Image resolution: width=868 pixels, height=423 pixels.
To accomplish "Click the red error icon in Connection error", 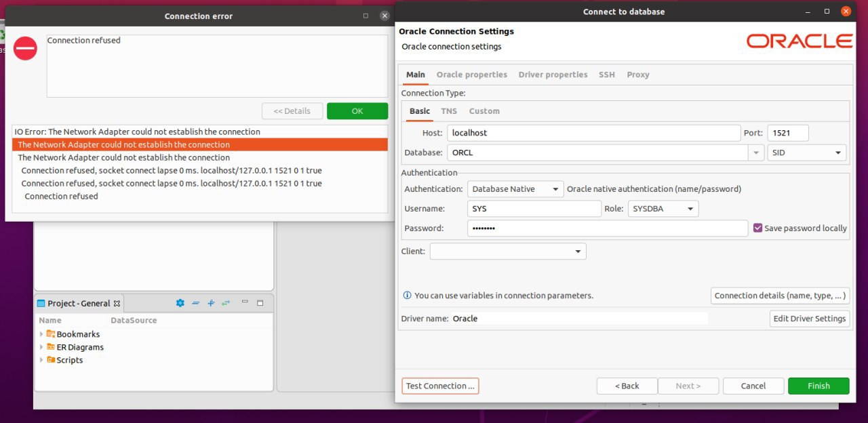I will point(25,48).
